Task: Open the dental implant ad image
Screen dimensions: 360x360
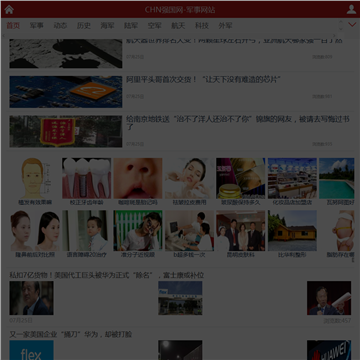Action: click(87, 178)
